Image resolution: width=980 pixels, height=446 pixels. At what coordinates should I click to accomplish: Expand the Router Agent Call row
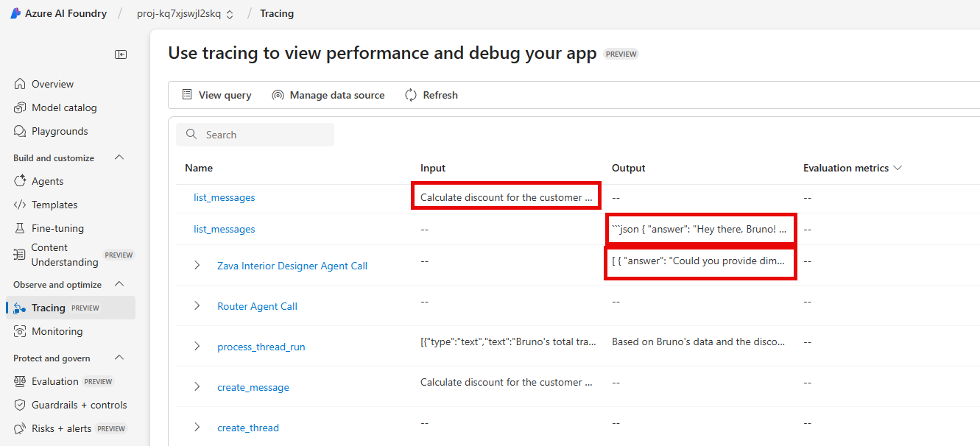[x=197, y=305]
